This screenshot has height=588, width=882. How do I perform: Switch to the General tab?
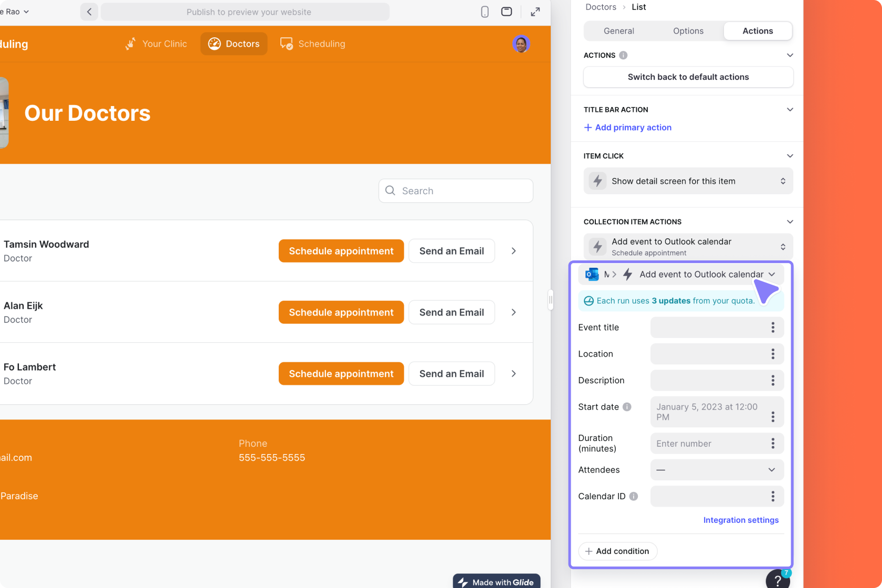click(618, 31)
